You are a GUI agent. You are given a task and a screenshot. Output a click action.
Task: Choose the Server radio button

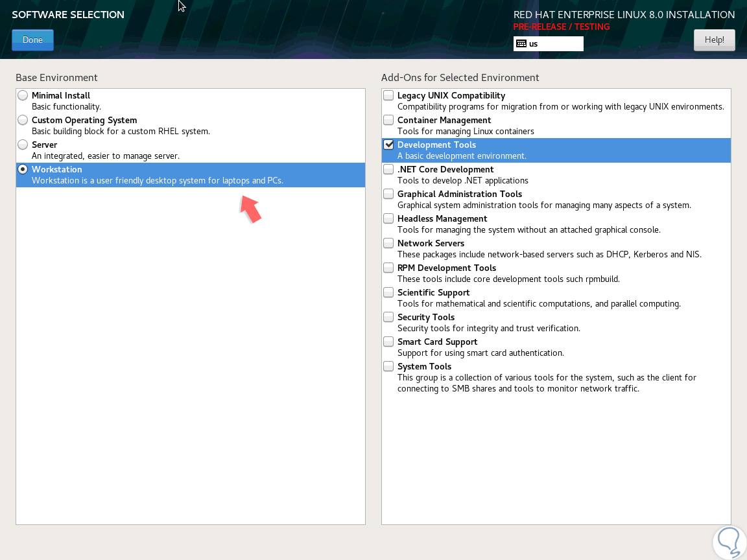tap(23, 145)
